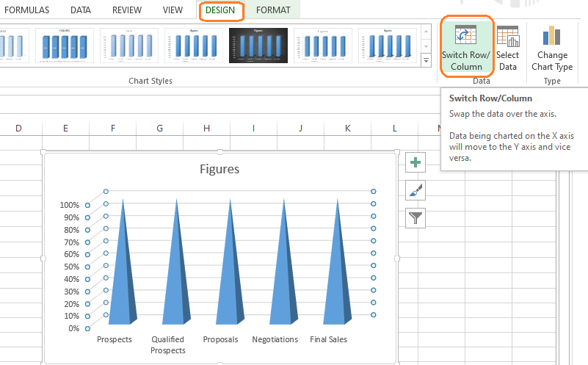The image size is (588, 365).
Task: Select the Figures chart title
Action: (x=219, y=170)
